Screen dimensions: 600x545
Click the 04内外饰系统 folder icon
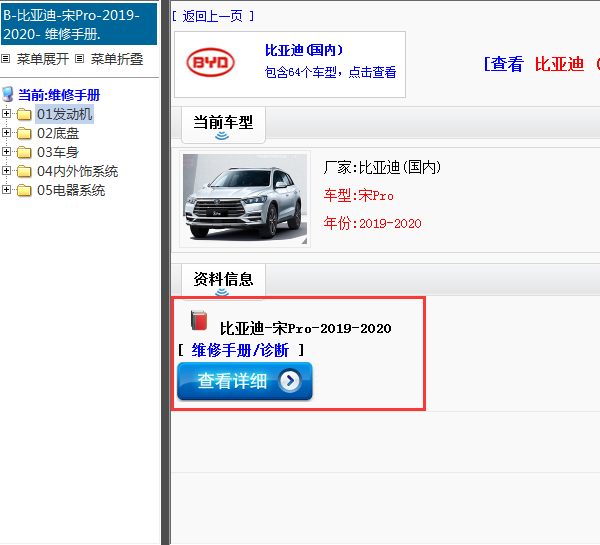pos(24,171)
